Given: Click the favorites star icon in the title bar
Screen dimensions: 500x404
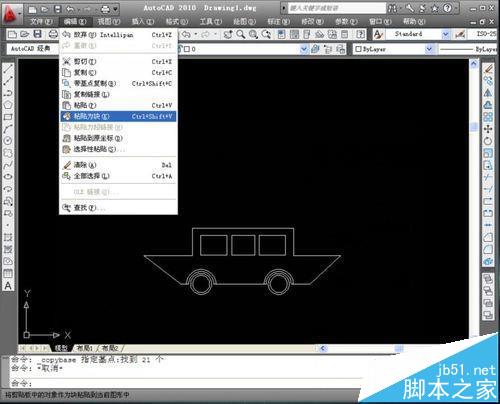Looking at the screenshot, I should 435,9.
